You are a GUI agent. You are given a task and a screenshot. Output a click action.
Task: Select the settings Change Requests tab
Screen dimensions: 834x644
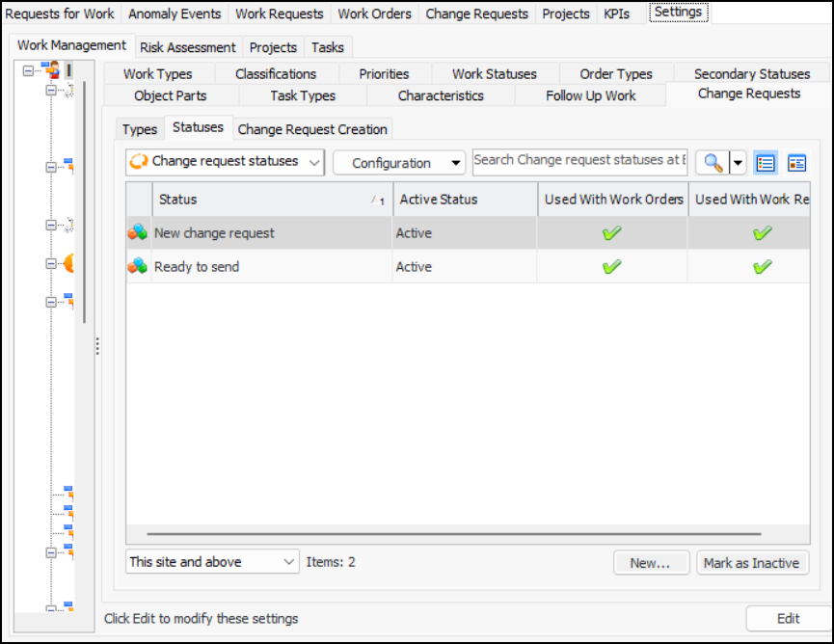click(x=749, y=94)
